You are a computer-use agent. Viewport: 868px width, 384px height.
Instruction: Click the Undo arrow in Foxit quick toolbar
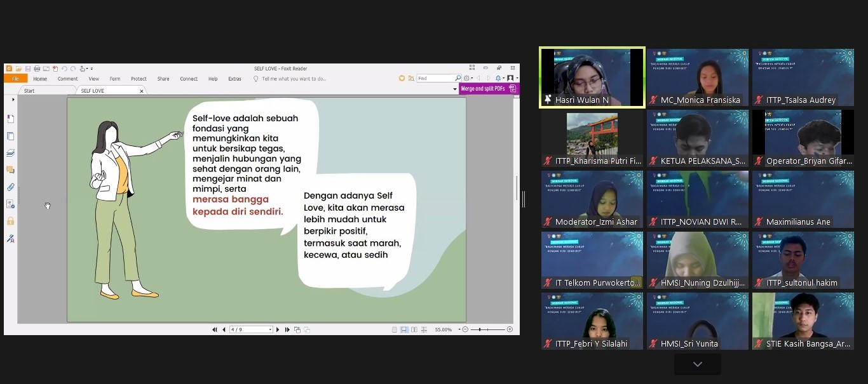tap(64, 69)
